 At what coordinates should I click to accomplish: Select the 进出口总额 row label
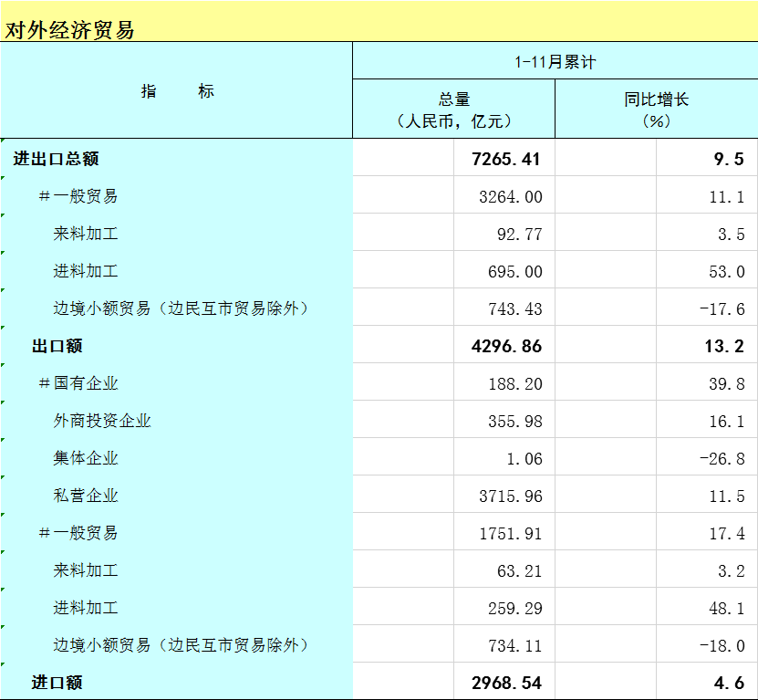click(x=56, y=159)
